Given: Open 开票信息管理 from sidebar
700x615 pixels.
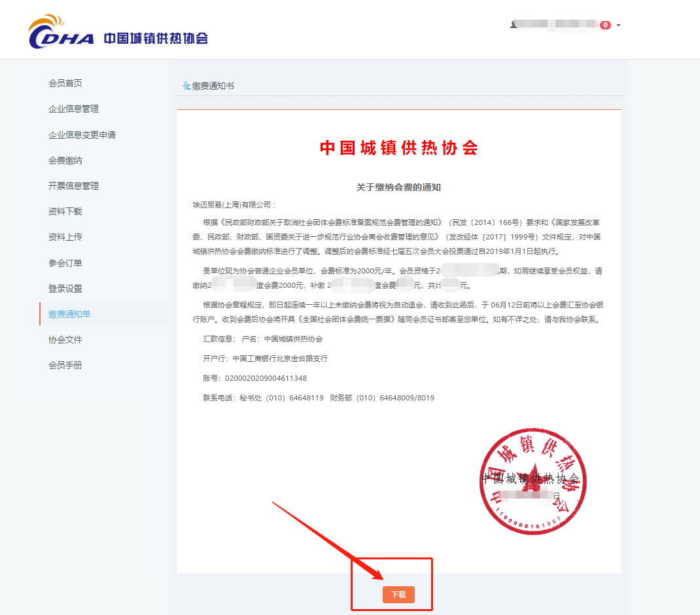Looking at the screenshot, I should click(74, 186).
